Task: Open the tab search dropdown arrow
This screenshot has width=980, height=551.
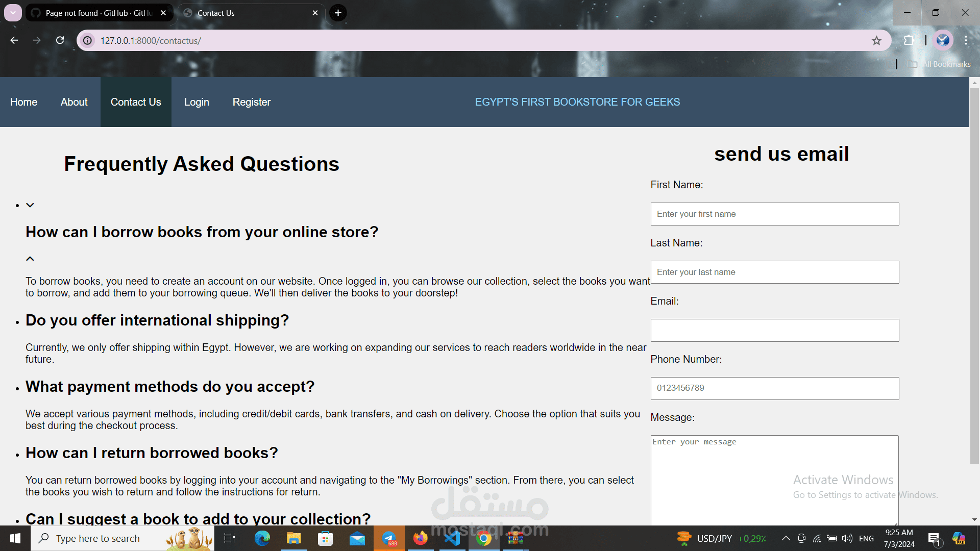Action: [x=13, y=13]
